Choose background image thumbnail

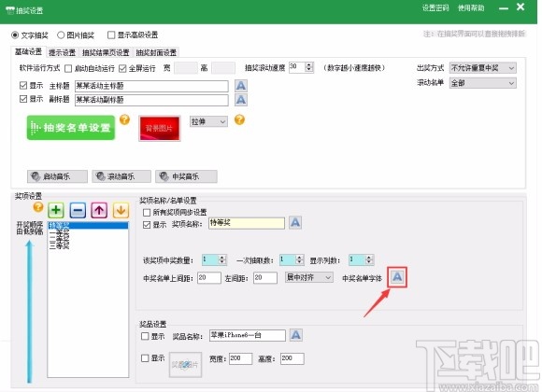tap(160, 129)
